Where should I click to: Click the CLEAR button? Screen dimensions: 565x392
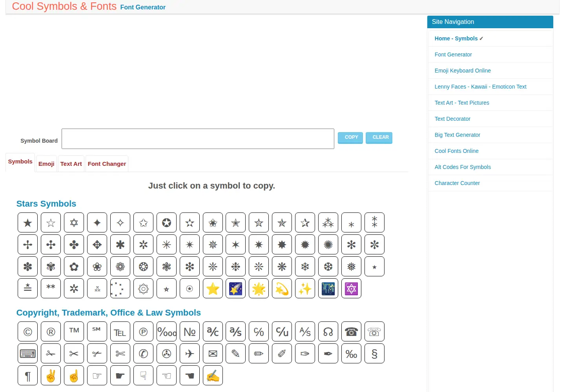(x=379, y=138)
